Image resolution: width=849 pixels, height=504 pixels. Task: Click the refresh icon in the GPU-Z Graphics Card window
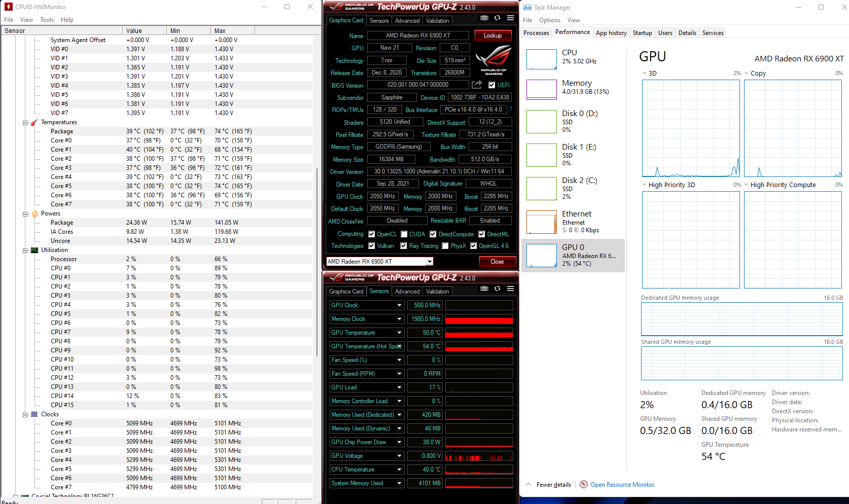(497, 18)
